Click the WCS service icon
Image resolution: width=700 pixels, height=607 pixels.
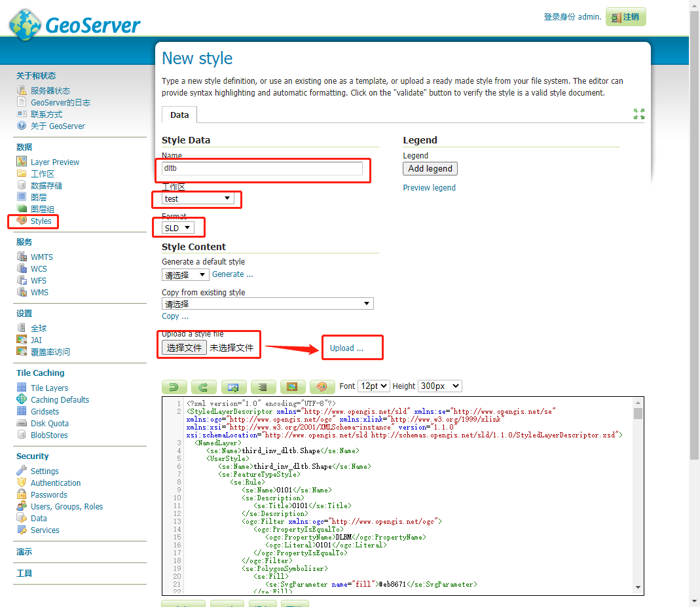pyautogui.click(x=22, y=268)
